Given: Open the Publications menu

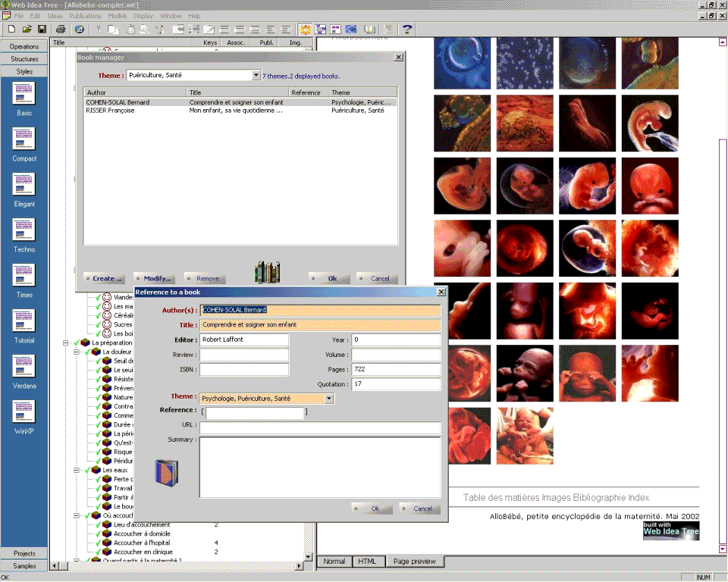Looking at the screenshot, I should point(85,16).
